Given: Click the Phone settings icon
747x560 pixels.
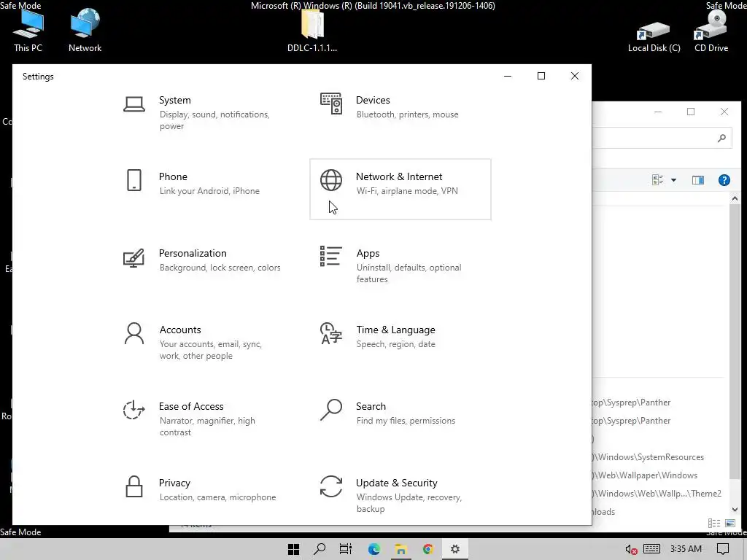Looking at the screenshot, I should (134, 181).
